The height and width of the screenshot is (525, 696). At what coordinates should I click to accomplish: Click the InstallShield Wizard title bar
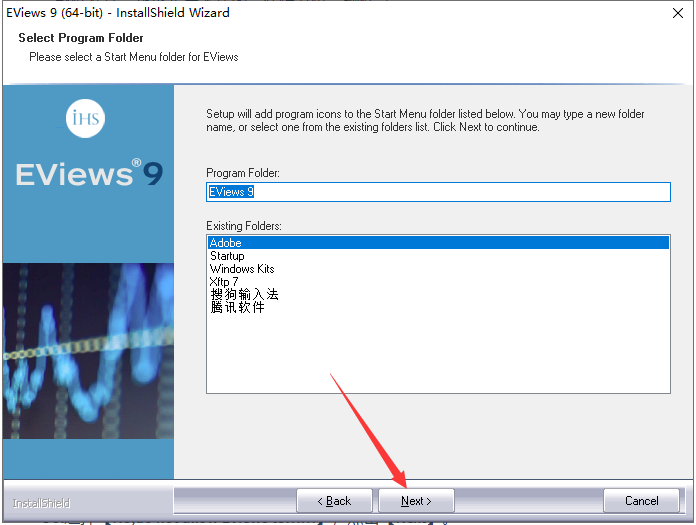(x=300, y=13)
